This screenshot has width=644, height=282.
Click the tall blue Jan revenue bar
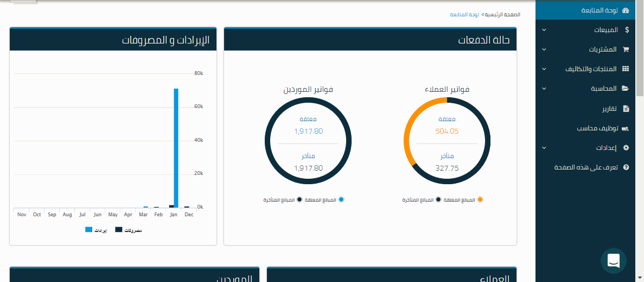click(x=176, y=147)
